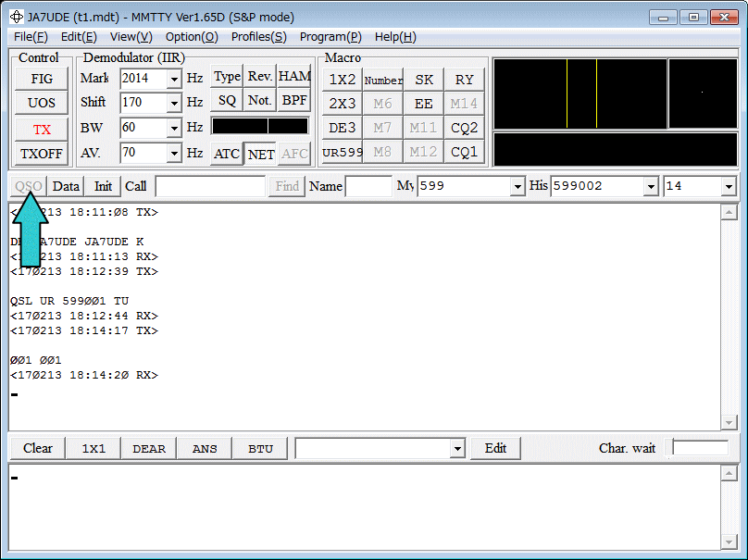This screenshot has width=748, height=560.
Task: Send the RY macro
Action: pyautogui.click(x=464, y=80)
